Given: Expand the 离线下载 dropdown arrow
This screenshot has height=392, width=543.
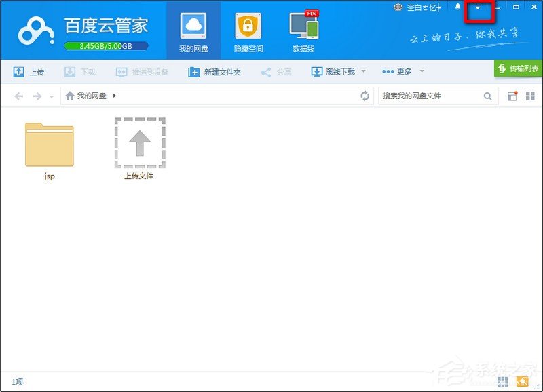Looking at the screenshot, I should [x=362, y=71].
